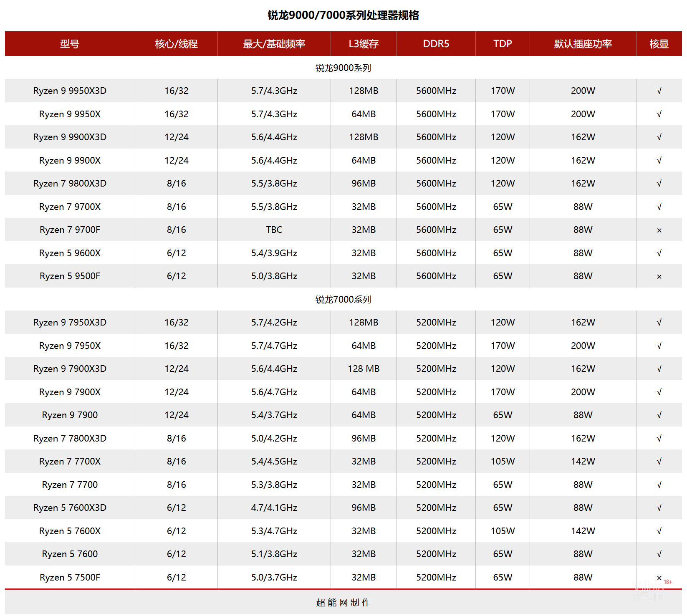Click the cross mark in the Ryzen 5 7500F row

pyautogui.click(x=659, y=578)
